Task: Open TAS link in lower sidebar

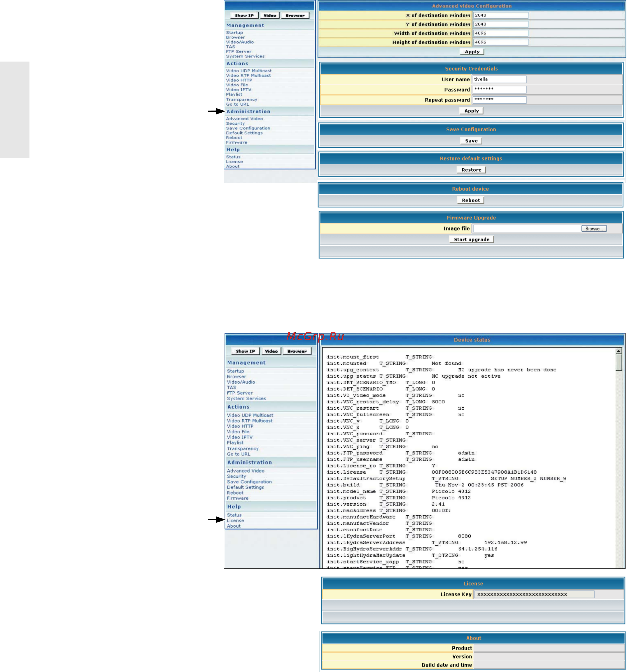Action: [x=232, y=388]
